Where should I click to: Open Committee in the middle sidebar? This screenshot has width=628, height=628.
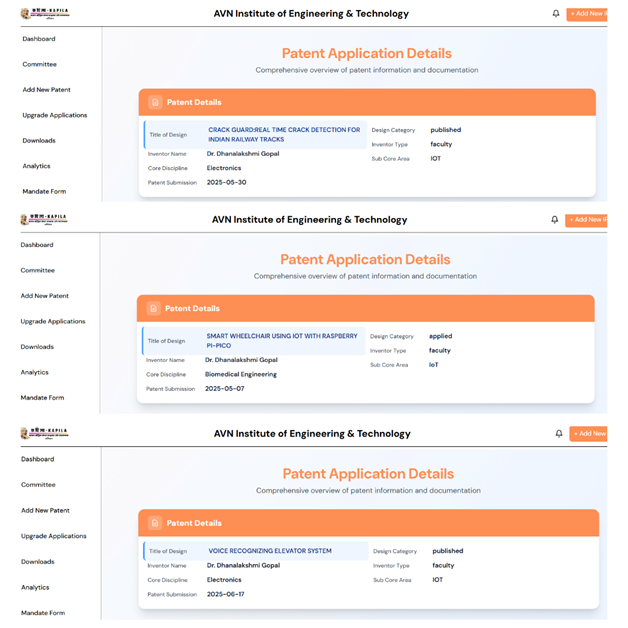coord(37,270)
